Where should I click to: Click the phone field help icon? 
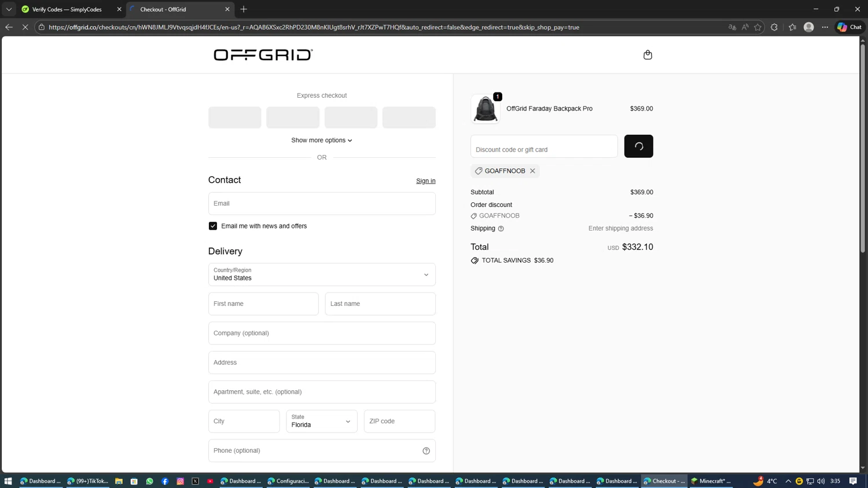(426, 451)
